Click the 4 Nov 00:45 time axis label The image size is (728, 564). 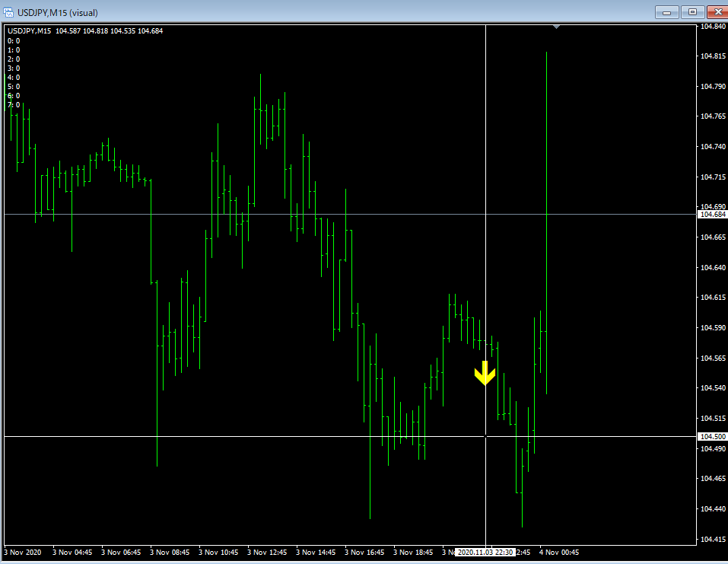[560, 552]
